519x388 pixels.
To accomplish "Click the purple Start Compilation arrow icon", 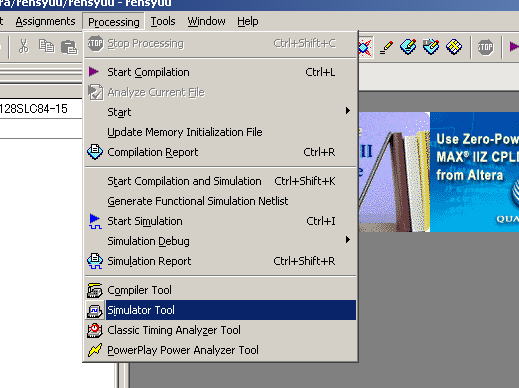I will point(94,72).
